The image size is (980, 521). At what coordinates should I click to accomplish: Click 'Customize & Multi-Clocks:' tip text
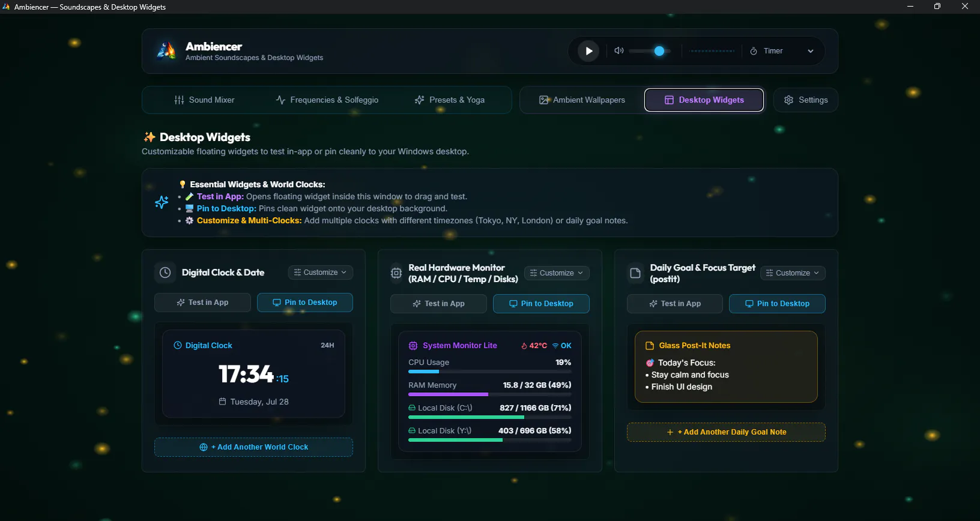tap(249, 220)
